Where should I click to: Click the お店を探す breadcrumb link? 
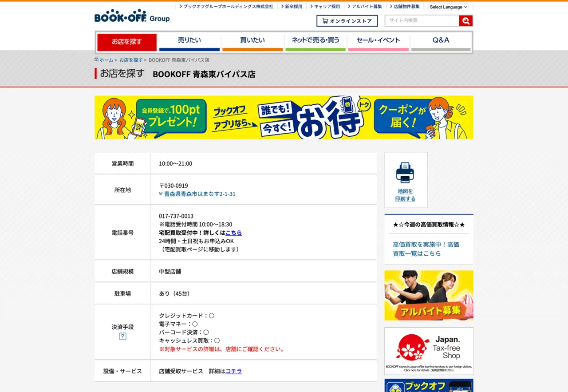coord(131,60)
